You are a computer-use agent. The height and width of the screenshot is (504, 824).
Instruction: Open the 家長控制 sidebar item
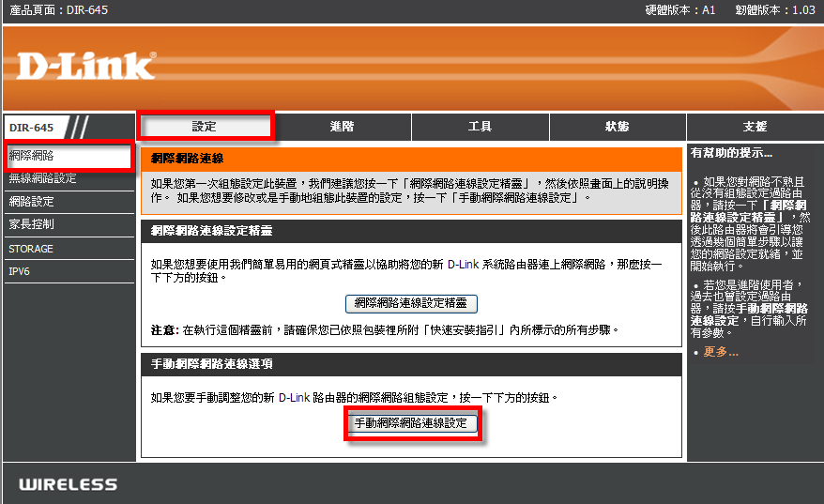(32, 225)
